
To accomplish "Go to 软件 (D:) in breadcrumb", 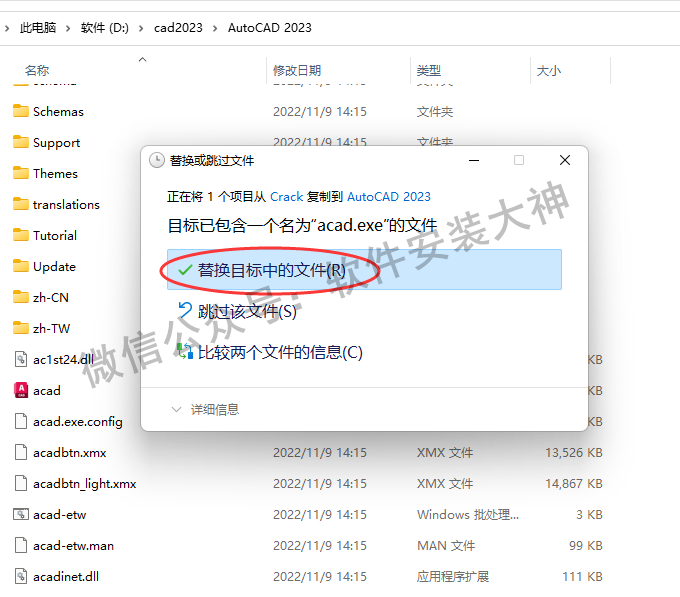I will click(x=105, y=28).
